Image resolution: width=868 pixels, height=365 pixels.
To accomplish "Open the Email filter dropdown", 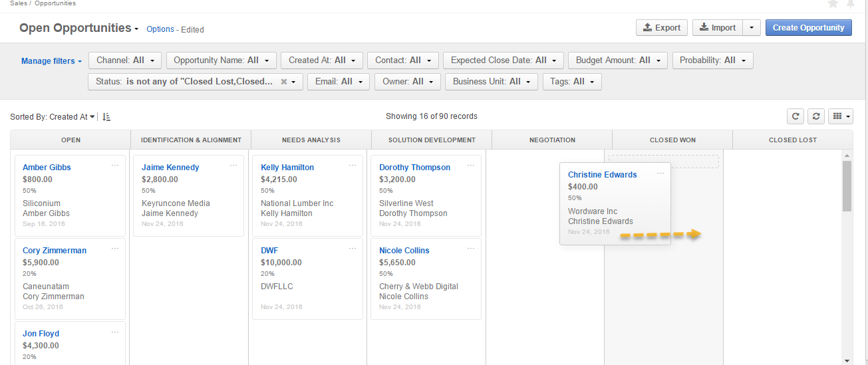I will point(339,82).
